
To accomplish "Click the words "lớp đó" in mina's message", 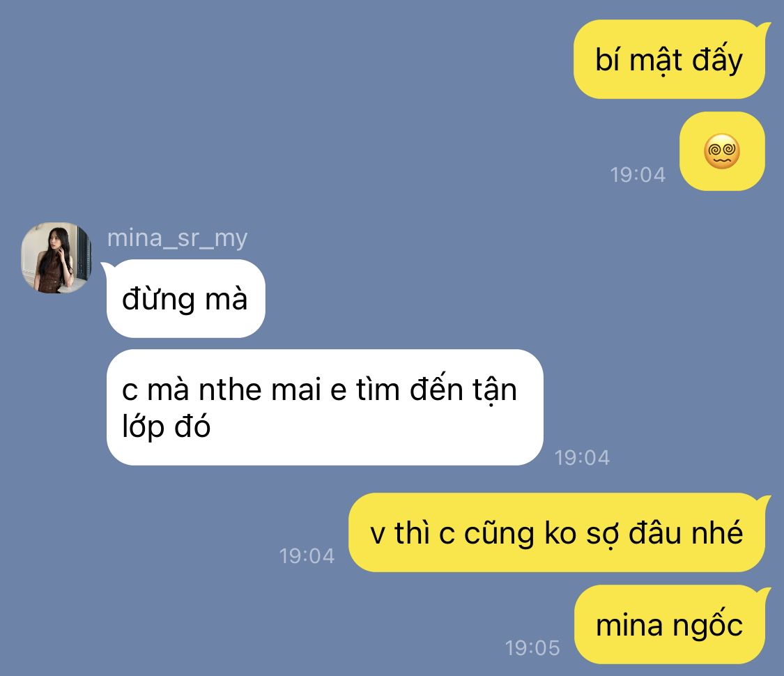I will pos(166,426).
